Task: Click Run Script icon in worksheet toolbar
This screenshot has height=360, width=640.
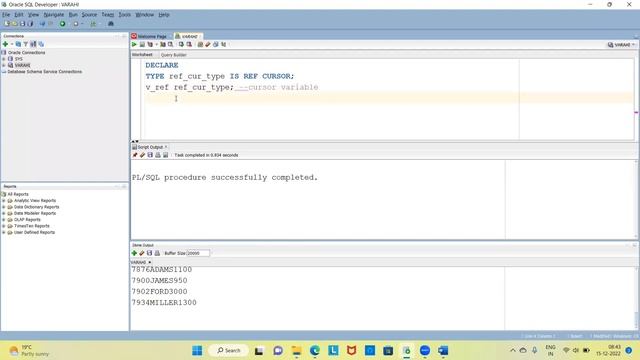Action: (142, 44)
